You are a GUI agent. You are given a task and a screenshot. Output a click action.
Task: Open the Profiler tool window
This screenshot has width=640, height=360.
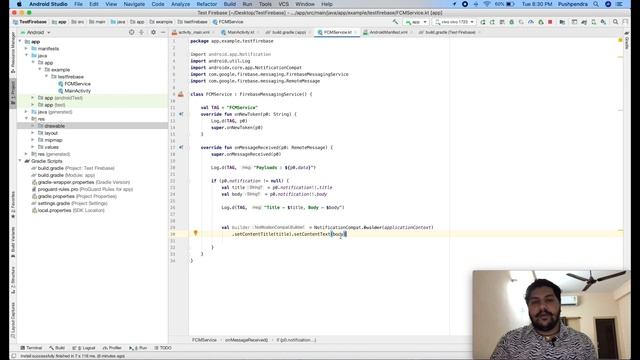112,348
